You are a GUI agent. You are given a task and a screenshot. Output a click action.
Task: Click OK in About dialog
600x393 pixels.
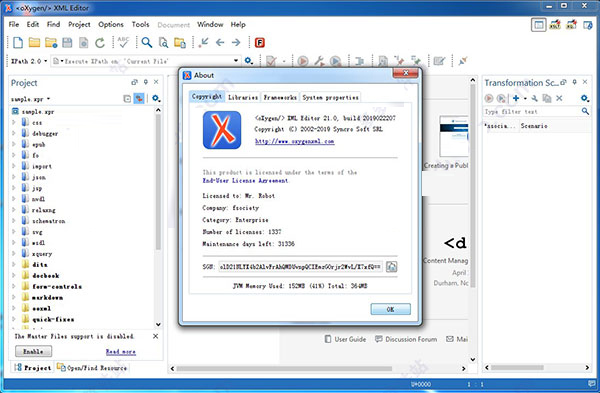tap(390, 309)
